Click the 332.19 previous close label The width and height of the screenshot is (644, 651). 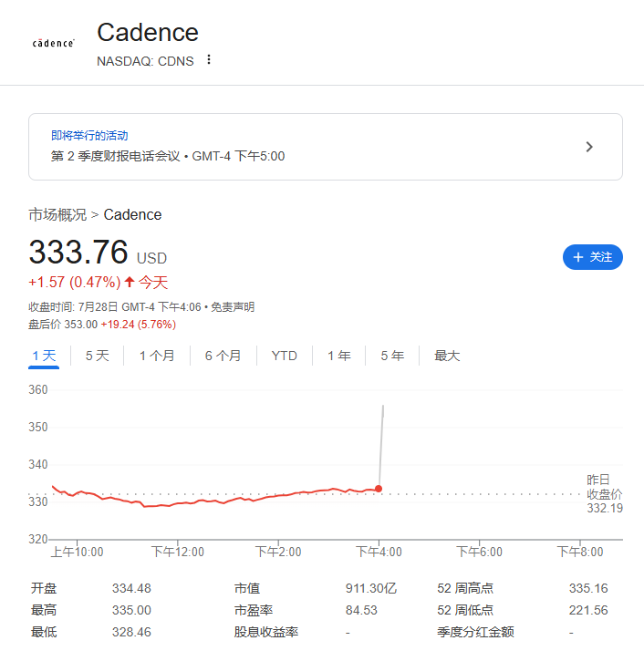[x=605, y=508]
